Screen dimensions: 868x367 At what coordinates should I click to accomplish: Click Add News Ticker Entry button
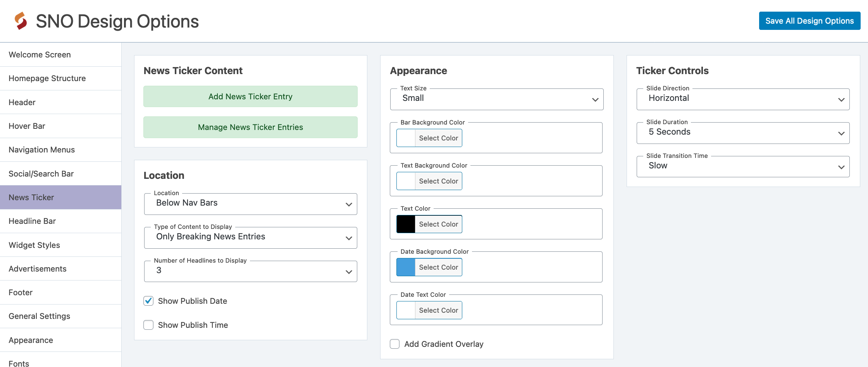(250, 97)
